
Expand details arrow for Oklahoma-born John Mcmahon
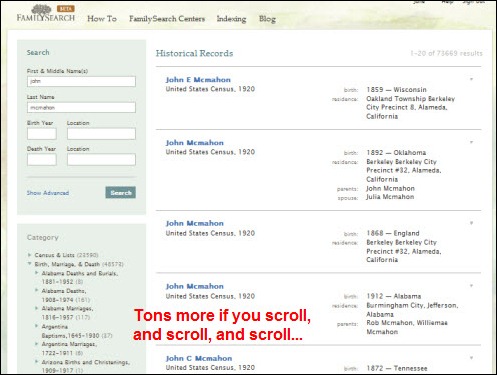pyautogui.click(x=471, y=142)
